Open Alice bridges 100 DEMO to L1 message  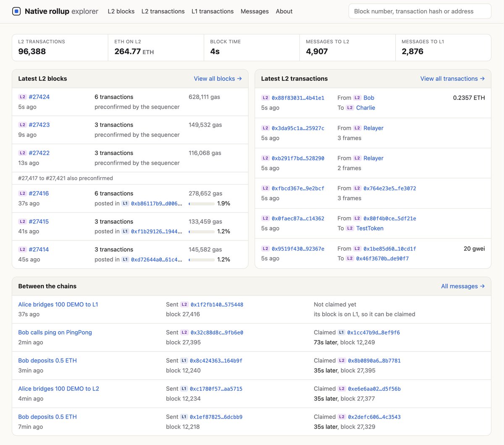58,304
